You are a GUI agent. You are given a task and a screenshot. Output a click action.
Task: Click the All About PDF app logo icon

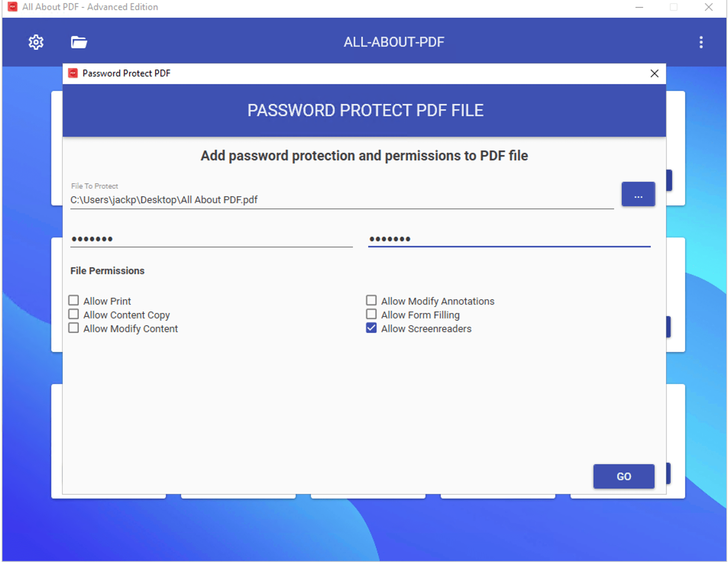click(x=12, y=6)
